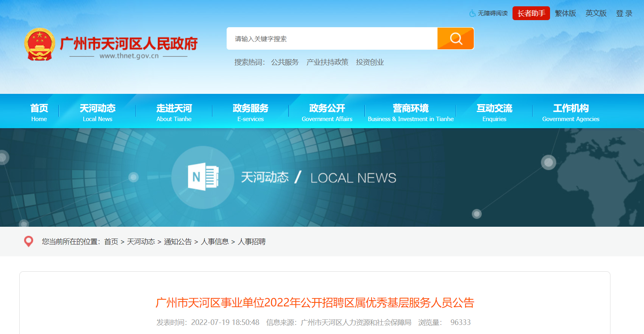The height and width of the screenshot is (334, 644).
Task: Open the 政务服务 E-services menu
Action: click(x=251, y=112)
